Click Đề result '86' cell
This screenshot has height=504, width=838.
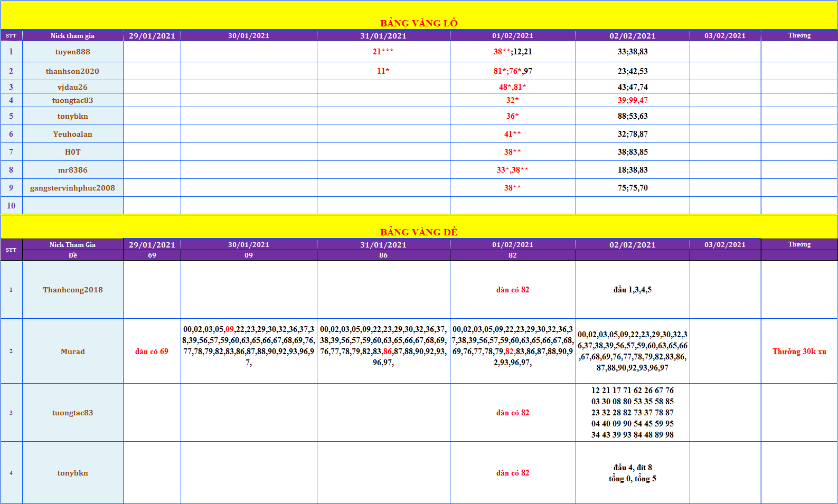[x=383, y=255]
